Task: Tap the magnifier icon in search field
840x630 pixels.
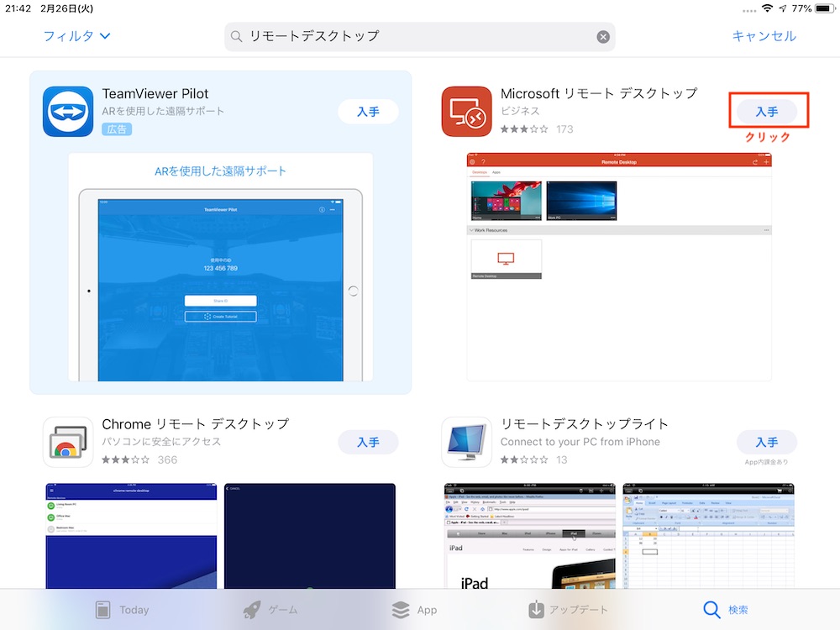Action: [236, 36]
